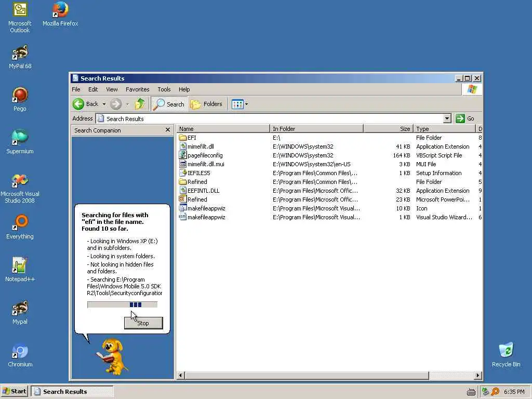Select Microsoft Visual Studio 2008 shortcut
The width and height of the screenshot is (532, 399).
click(20, 188)
